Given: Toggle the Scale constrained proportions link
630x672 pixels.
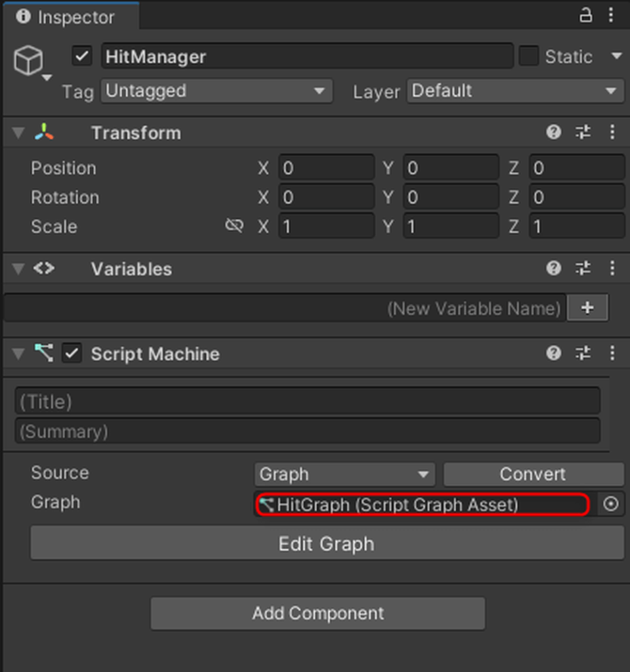Looking at the screenshot, I should tap(234, 226).
